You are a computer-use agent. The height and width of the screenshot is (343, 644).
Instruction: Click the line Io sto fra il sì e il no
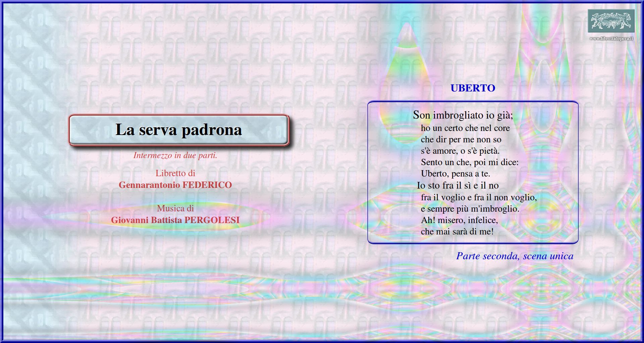click(458, 185)
